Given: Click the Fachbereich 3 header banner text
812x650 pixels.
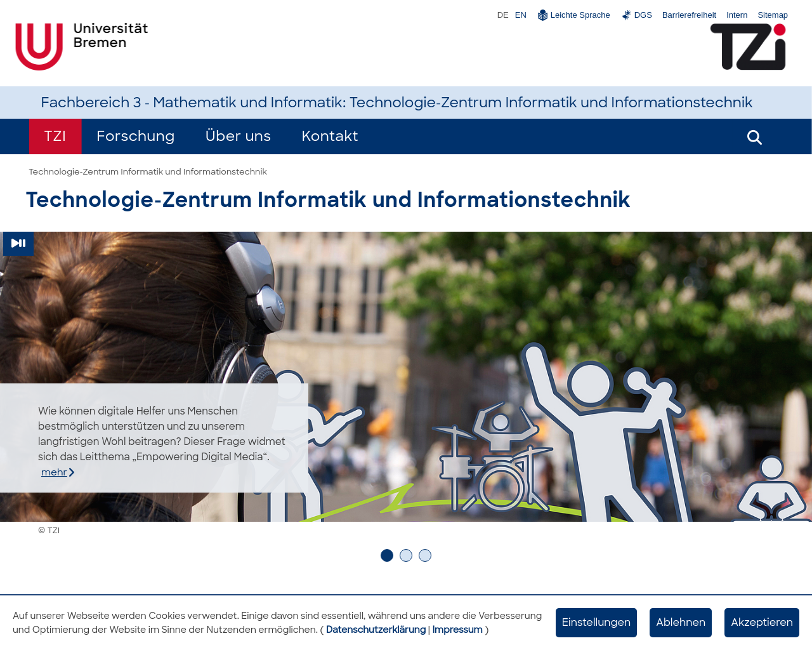Looking at the screenshot, I should coord(396,102).
